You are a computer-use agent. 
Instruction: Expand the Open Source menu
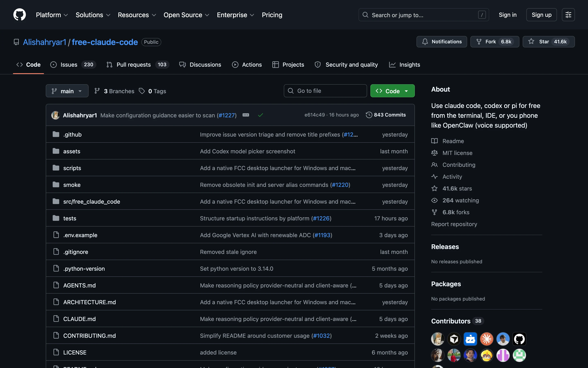coord(186,15)
